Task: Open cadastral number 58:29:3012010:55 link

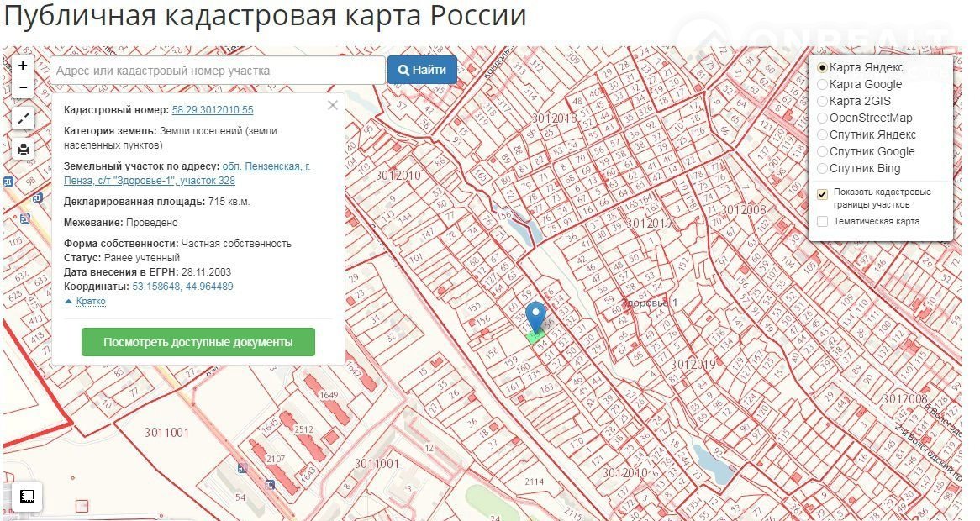Action: pyautogui.click(x=213, y=110)
